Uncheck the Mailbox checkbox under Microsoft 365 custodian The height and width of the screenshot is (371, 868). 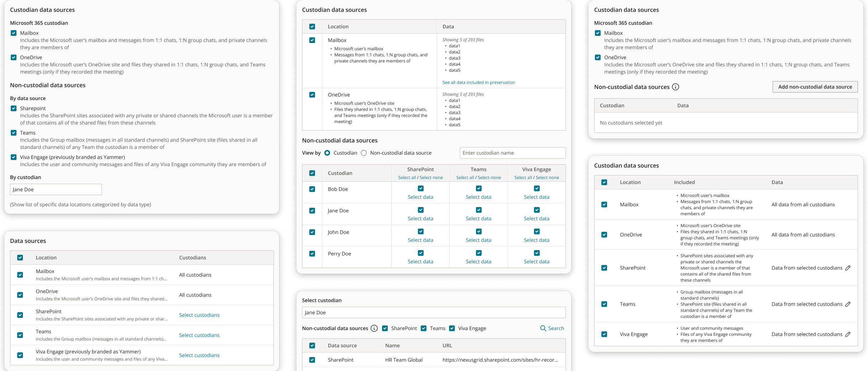tap(14, 33)
